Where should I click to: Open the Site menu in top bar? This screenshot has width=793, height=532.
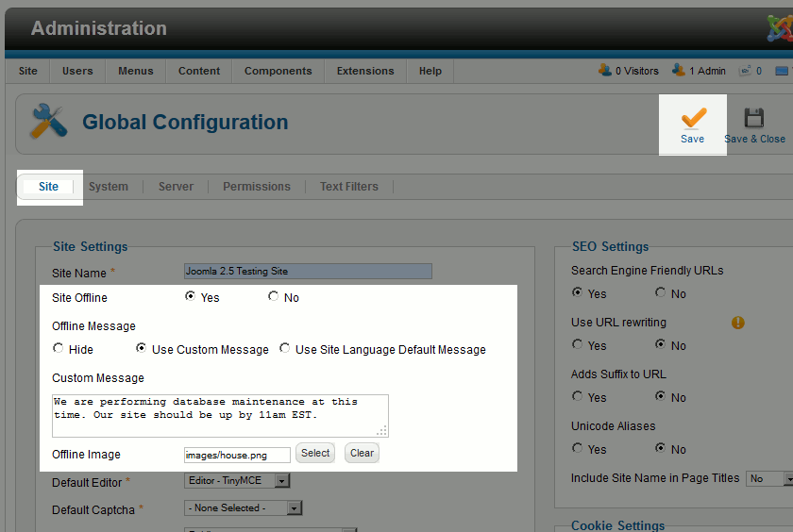point(27,71)
